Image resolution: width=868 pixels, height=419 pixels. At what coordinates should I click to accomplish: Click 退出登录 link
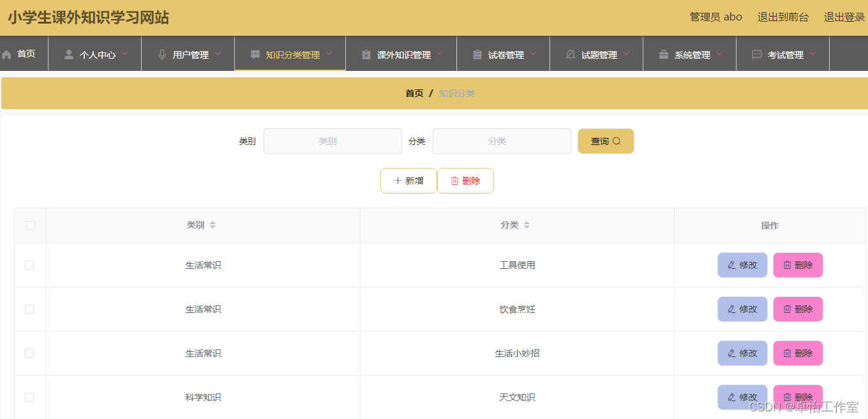[x=844, y=17]
